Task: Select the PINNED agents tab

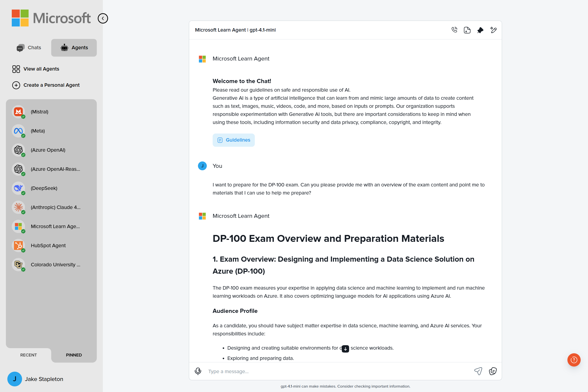Action: (x=74, y=355)
